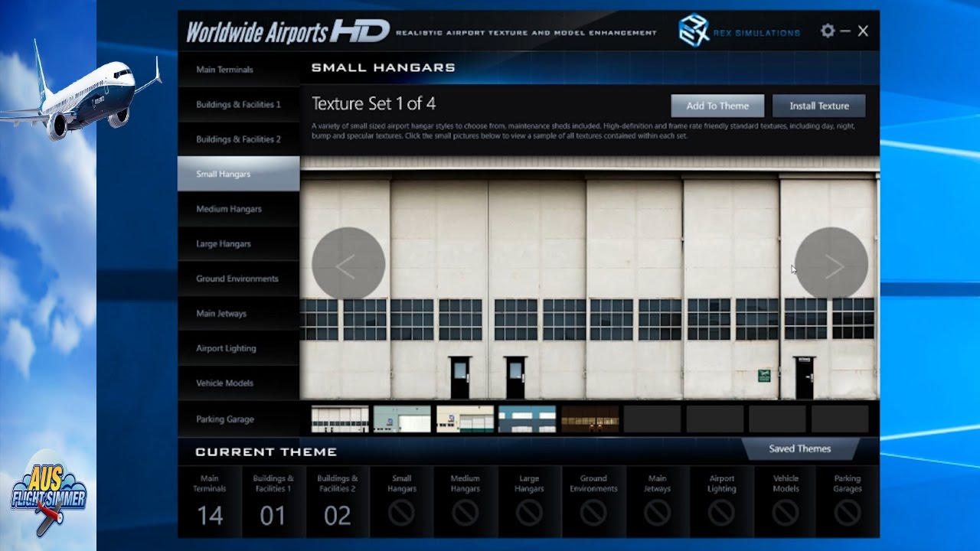
Task: Select fourth blue hangar texture thumbnail
Action: click(x=528, y=419)
